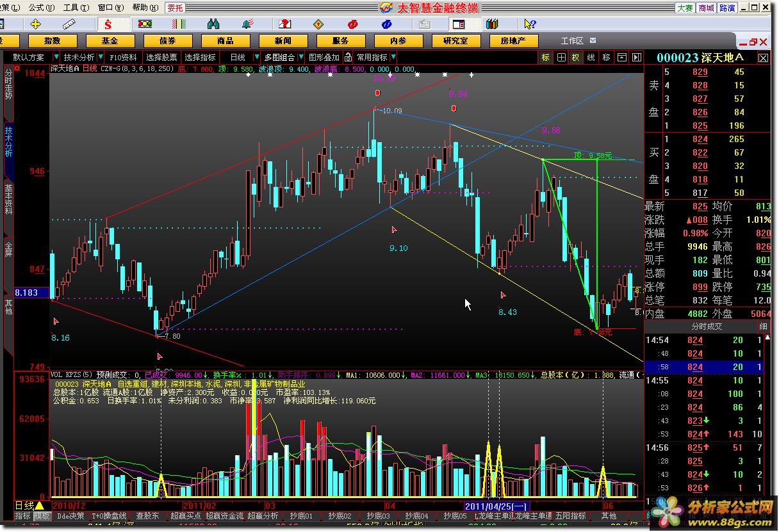Click the 路演 button in title bar
The width and height of the screenshot is (779, 532).
727,8
